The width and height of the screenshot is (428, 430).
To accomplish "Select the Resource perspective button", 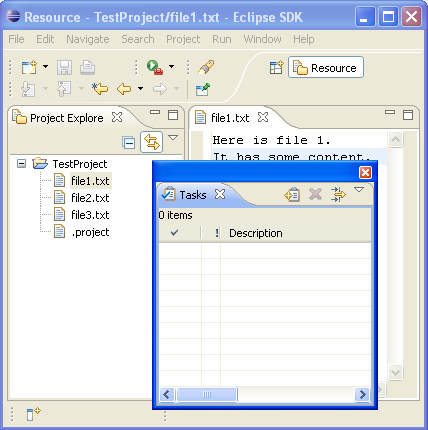I will [x=326, y=67].
